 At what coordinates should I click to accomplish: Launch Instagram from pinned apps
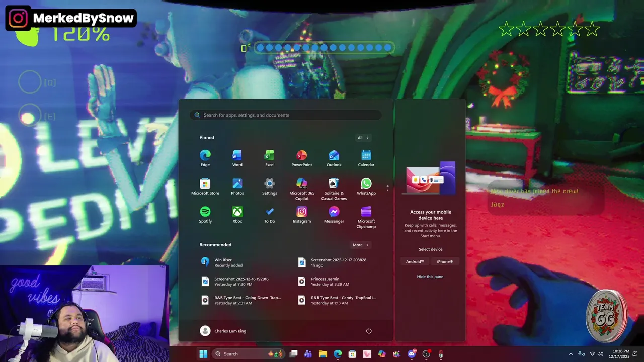point(302,214)
